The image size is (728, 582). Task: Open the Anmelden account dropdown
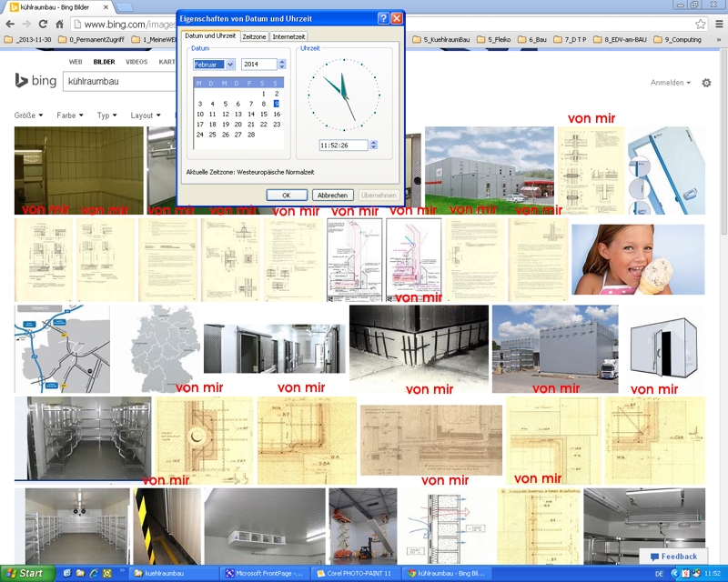point(670,83)
